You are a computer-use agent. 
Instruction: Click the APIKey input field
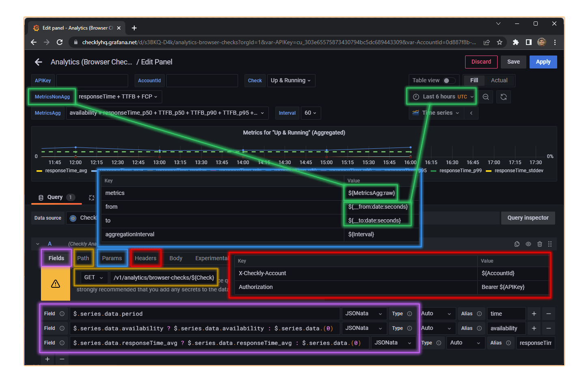92,81
